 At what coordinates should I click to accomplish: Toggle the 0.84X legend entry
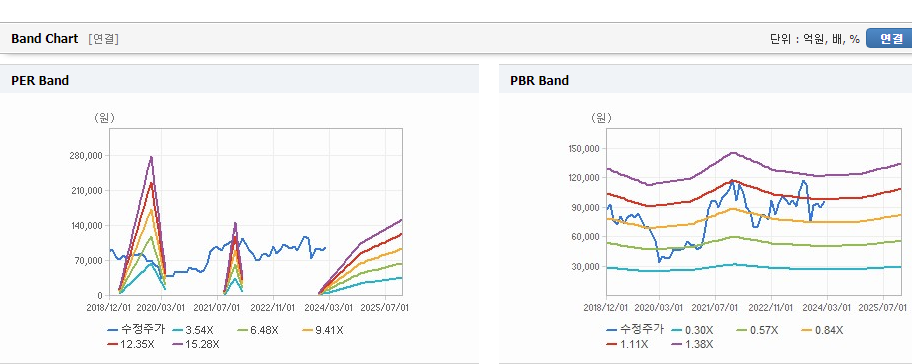coord(822,330)
